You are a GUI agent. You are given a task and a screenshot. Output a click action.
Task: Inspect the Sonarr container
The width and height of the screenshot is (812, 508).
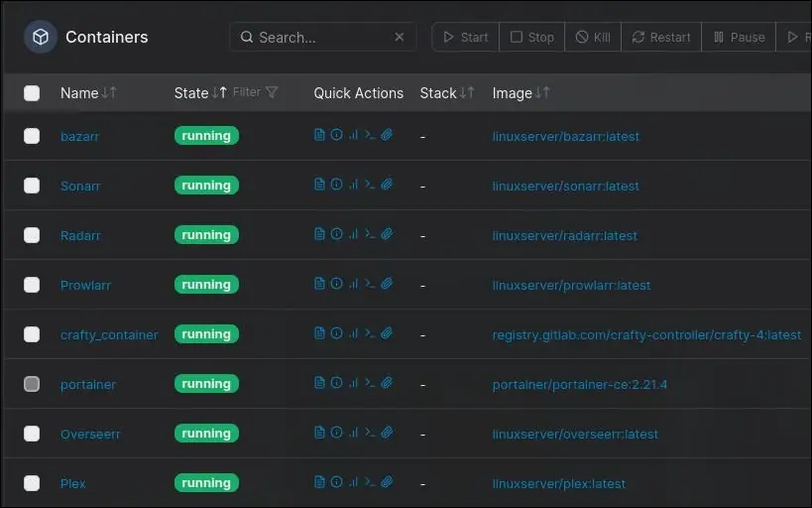(x=337, y=185)
